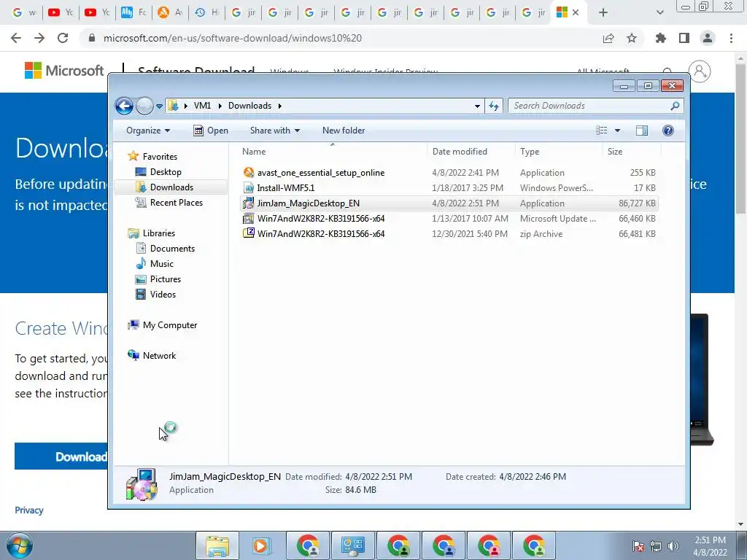Image resolution: width=747 pixels, height=560 pixels.
Task: Click the Favorites star in navigation pane
Action: click(x=133, y=156)
